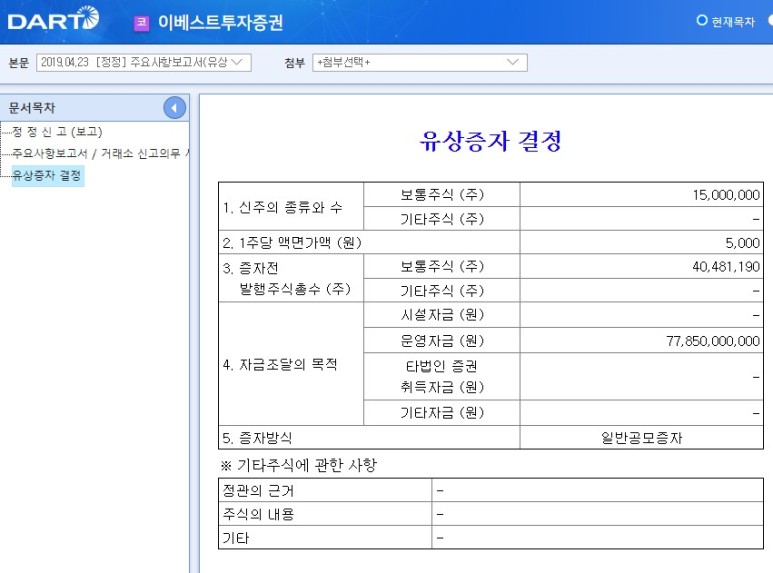Click the 40,481,190 outstanding shares value
The image size is (773, 573).
(x=726, y=267)
